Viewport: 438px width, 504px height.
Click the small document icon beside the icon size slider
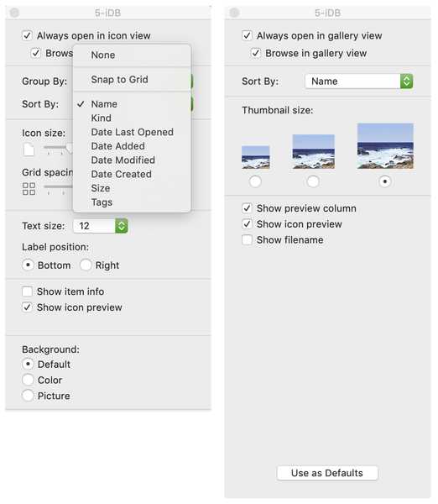tap(29, 150)
